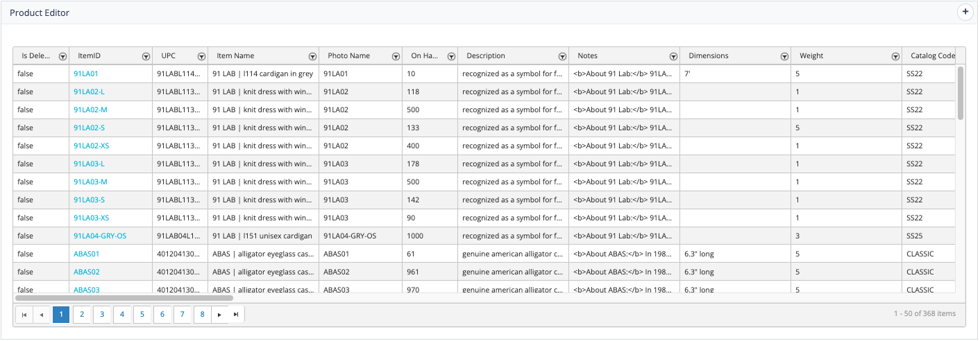Click Catalog Code SS25 cell

click(x=929, y=236)
